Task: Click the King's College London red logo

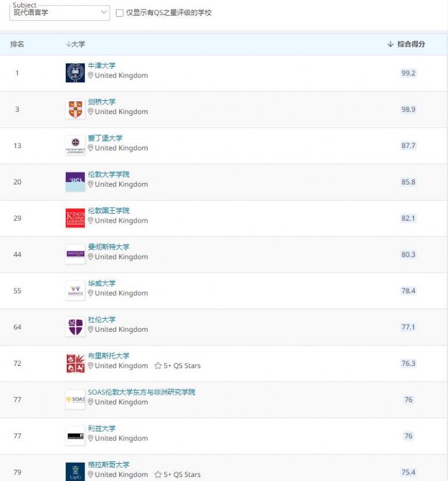Action: click(x=74, y=216)
